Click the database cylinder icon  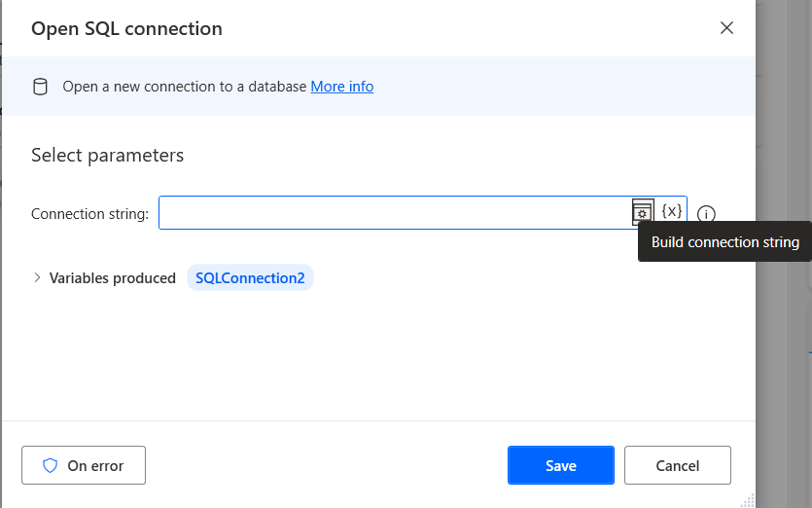40,87
